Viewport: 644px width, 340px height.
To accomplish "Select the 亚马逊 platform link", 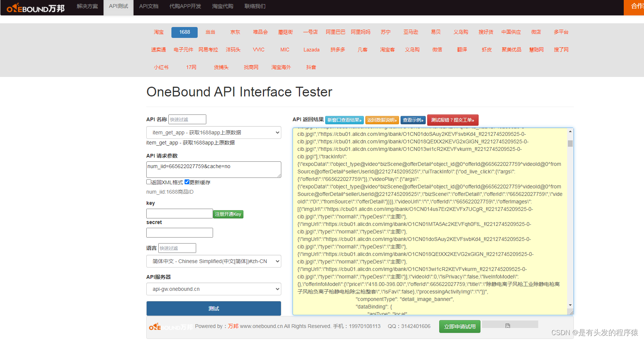I will [411, 32].
